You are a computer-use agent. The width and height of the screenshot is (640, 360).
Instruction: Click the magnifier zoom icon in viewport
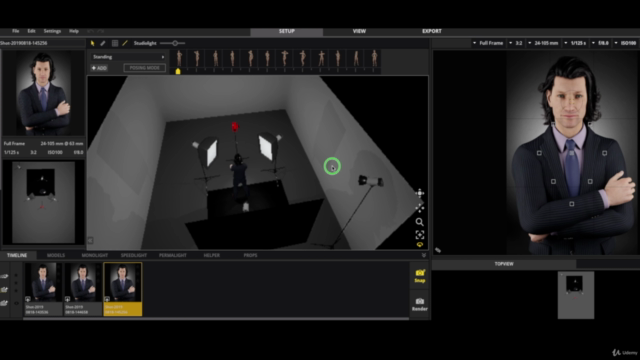pos(420,222)
